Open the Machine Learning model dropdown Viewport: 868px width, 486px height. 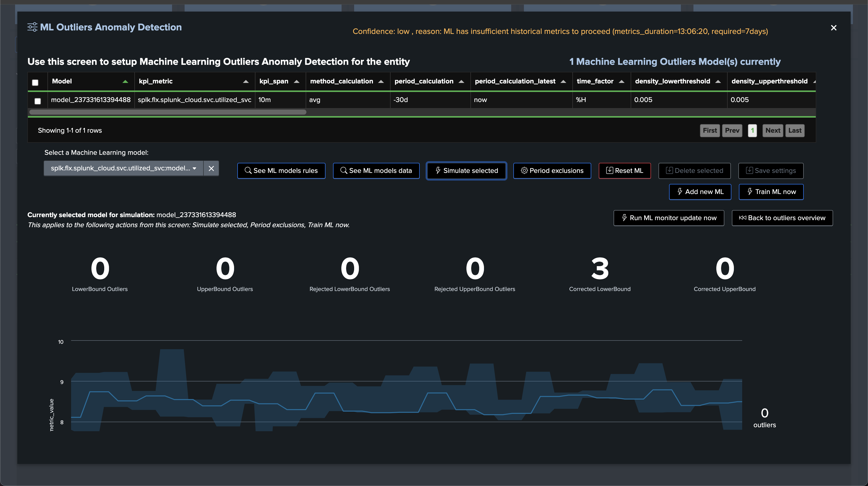coord(123,168)
